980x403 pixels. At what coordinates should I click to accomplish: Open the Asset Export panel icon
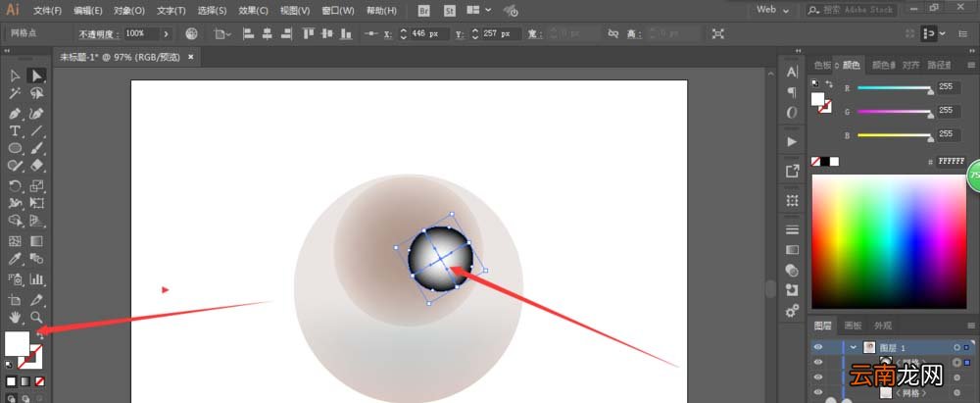point(792,171)
